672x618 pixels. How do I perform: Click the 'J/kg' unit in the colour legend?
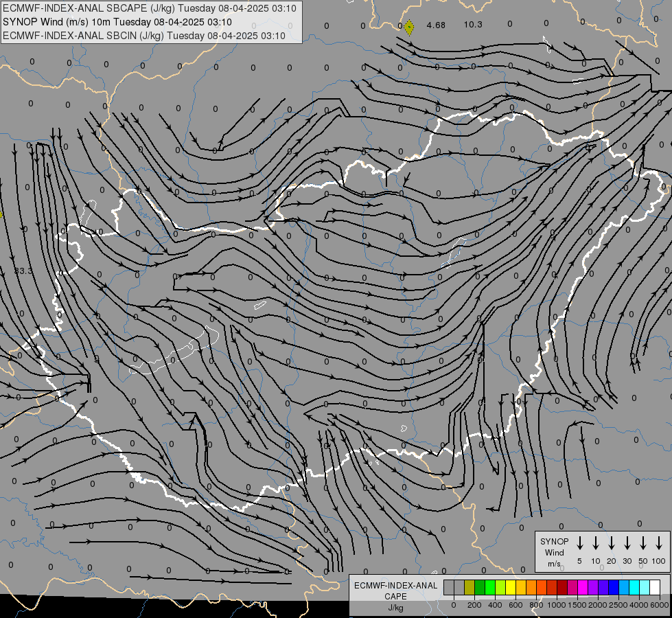click(395, 608)
